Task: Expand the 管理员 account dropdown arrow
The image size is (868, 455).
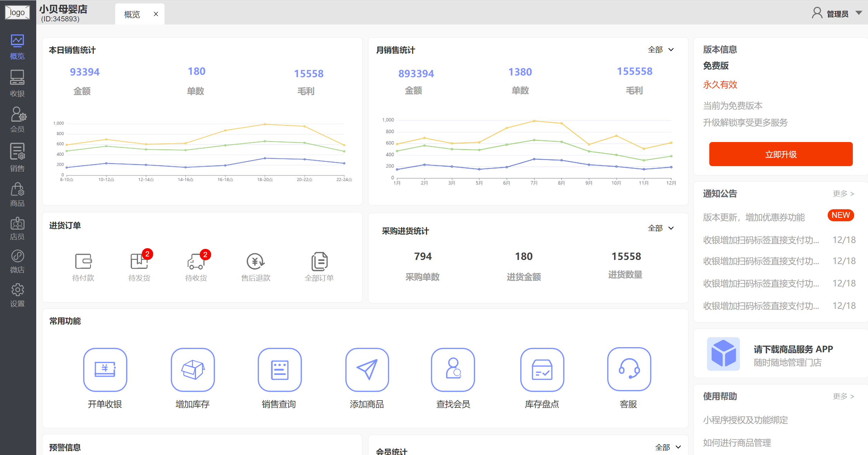Action: click(x=859, y=13)
